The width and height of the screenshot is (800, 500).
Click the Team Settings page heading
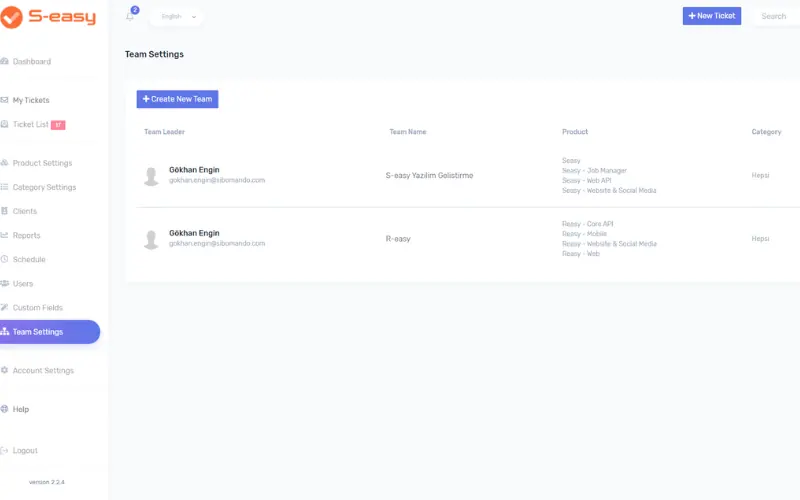[154, 54]
